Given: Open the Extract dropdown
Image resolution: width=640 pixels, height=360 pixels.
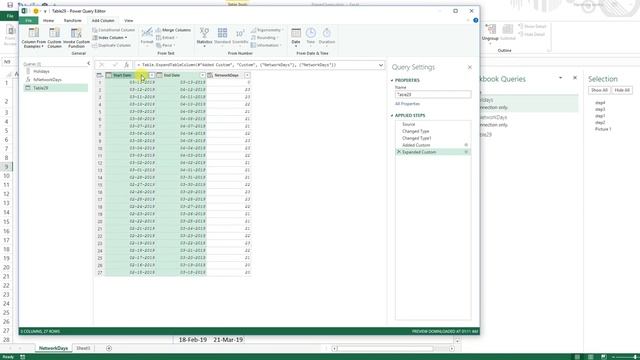Looking at the screenshot, I should pos(167,38).
